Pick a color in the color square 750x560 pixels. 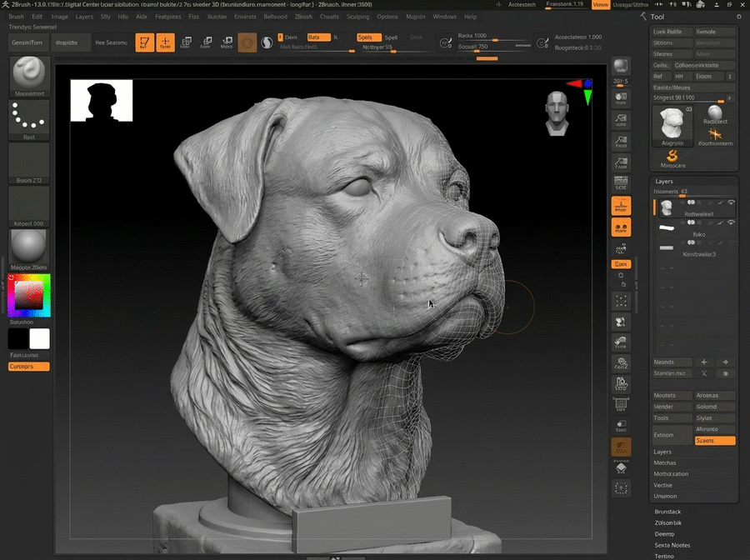tap(28, 296)
